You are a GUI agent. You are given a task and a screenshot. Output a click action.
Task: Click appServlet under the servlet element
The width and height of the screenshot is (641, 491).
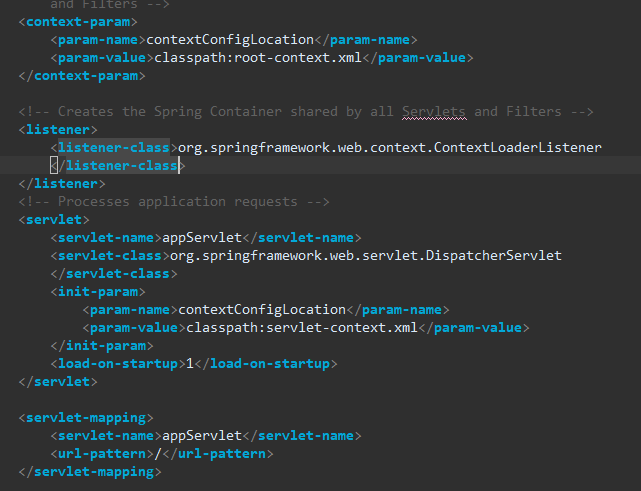[x=202, y=238]
